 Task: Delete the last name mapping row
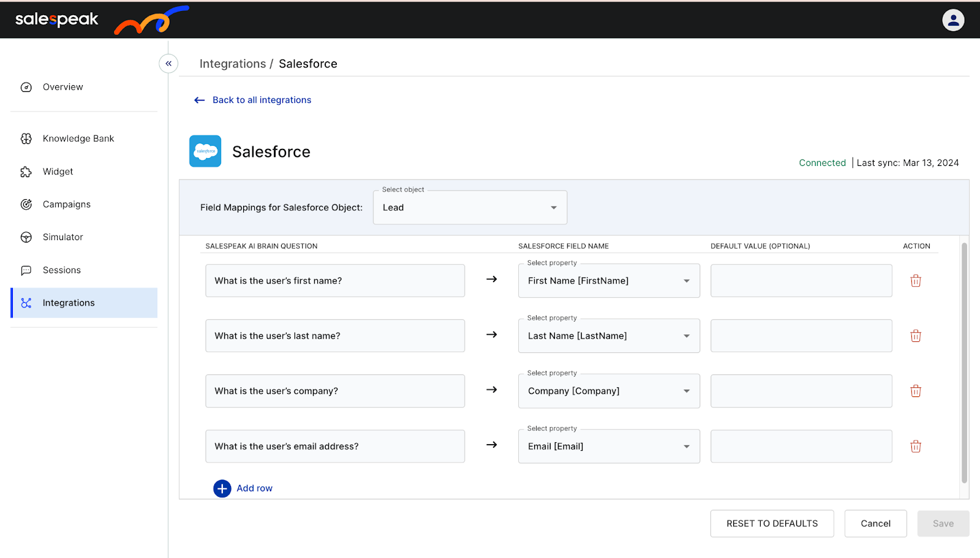pos(916,336)
